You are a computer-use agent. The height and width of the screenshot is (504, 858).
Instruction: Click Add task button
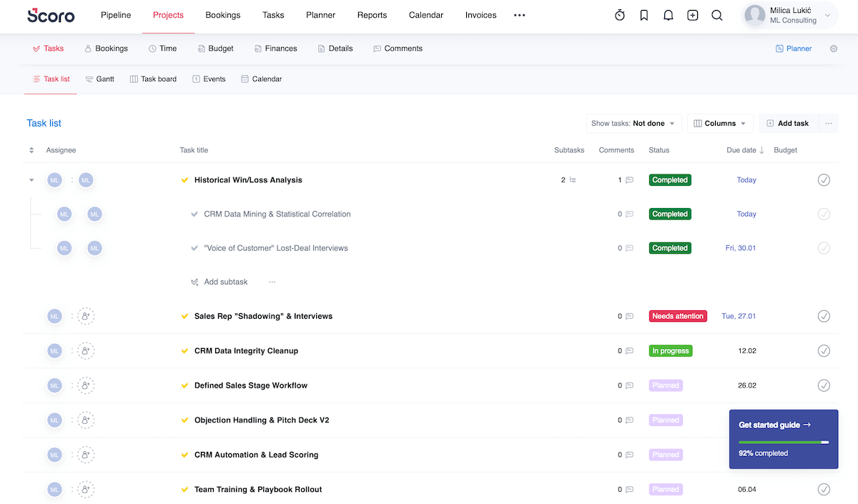point(787,123)
